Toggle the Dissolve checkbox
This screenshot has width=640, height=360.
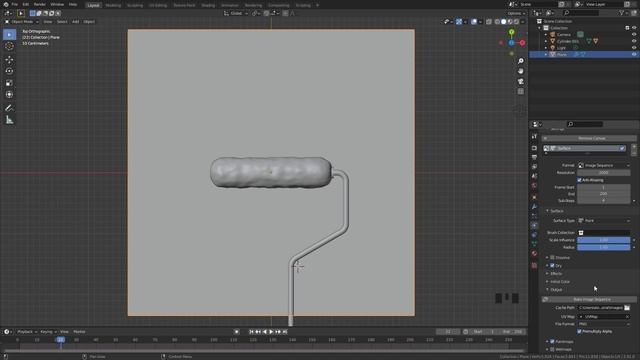(x=552, y=258)
